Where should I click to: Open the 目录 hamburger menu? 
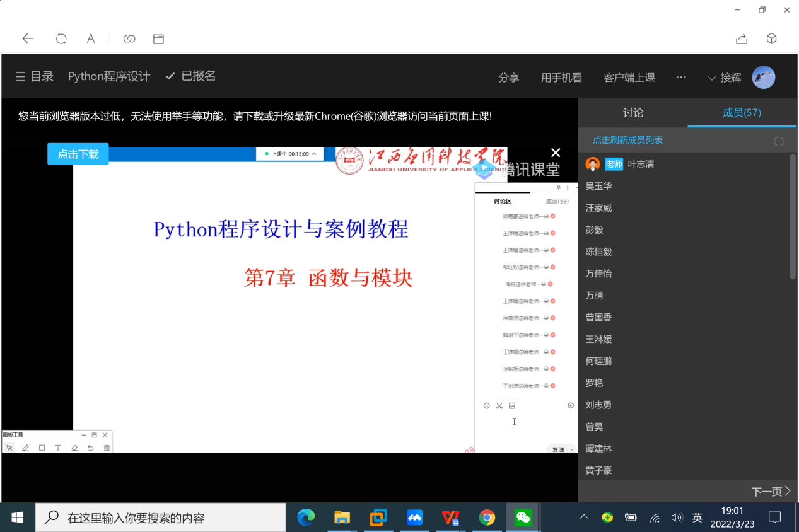(x=20, y=76)
